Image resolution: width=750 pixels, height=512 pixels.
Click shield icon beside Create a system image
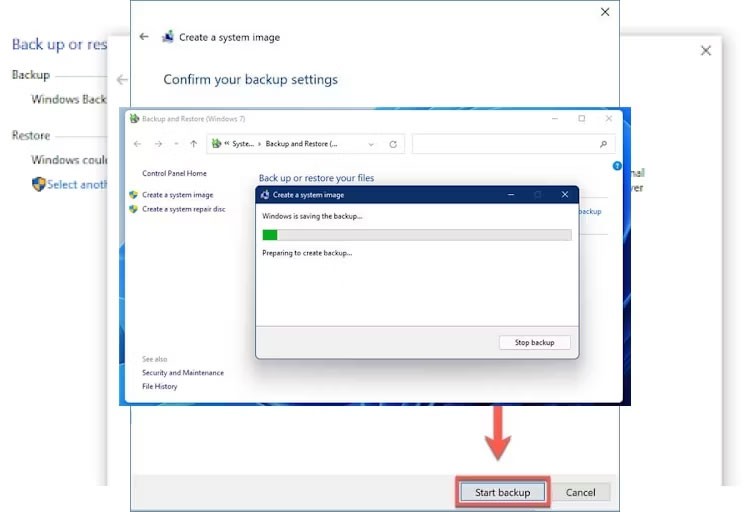click(134, 195)
